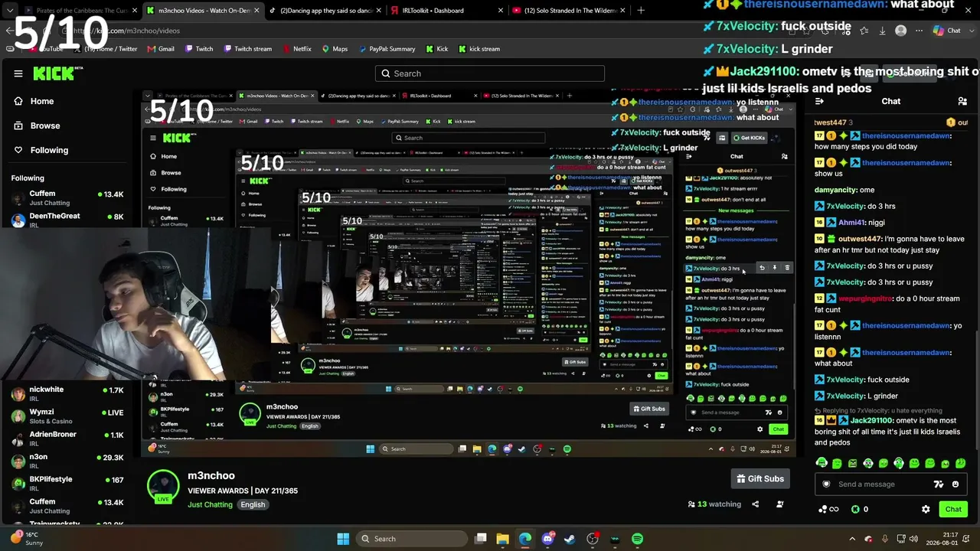Open nickwhite channel in Following list
Image resolution: width=980 pixels, height=551 pixels.
(x=67, y=393)
